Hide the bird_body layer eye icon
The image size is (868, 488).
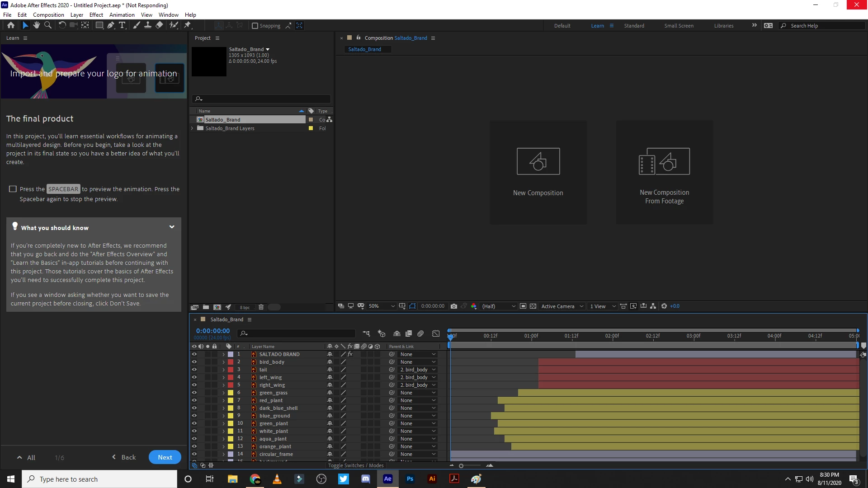click(194, 362)
